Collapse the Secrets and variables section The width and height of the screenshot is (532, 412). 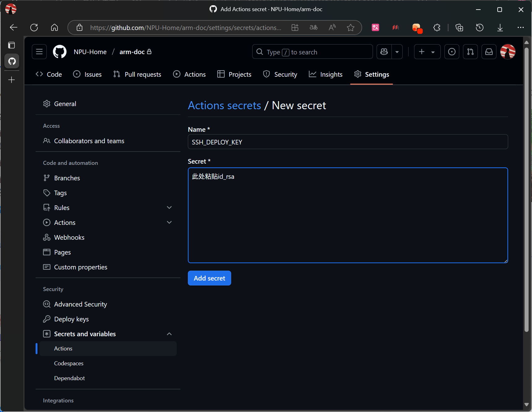[169, 334]
